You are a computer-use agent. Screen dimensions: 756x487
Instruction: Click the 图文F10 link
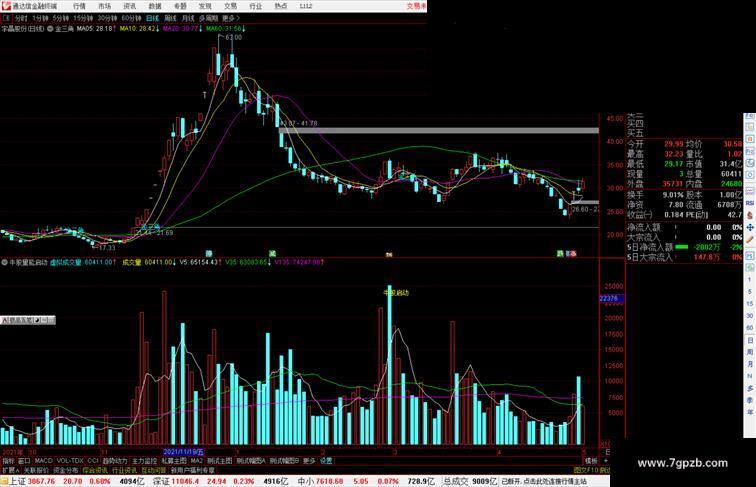point(586,470)
